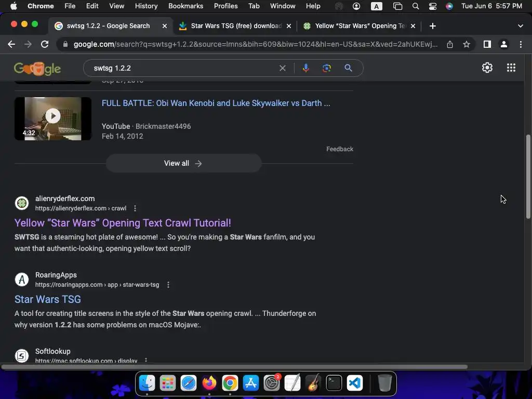Open the Chrome profile avatar
This screenshot has height=399, width=532.
point(504,44)
